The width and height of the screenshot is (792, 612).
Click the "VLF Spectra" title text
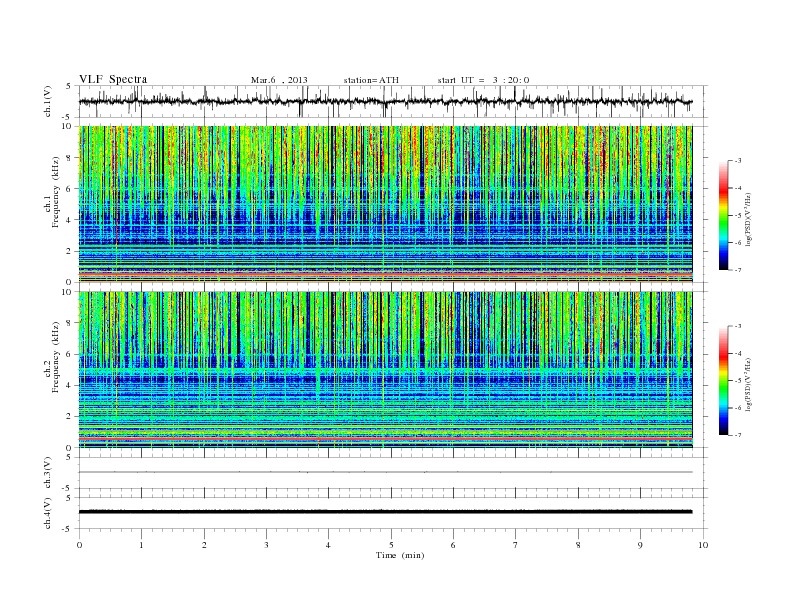(113, 79)
